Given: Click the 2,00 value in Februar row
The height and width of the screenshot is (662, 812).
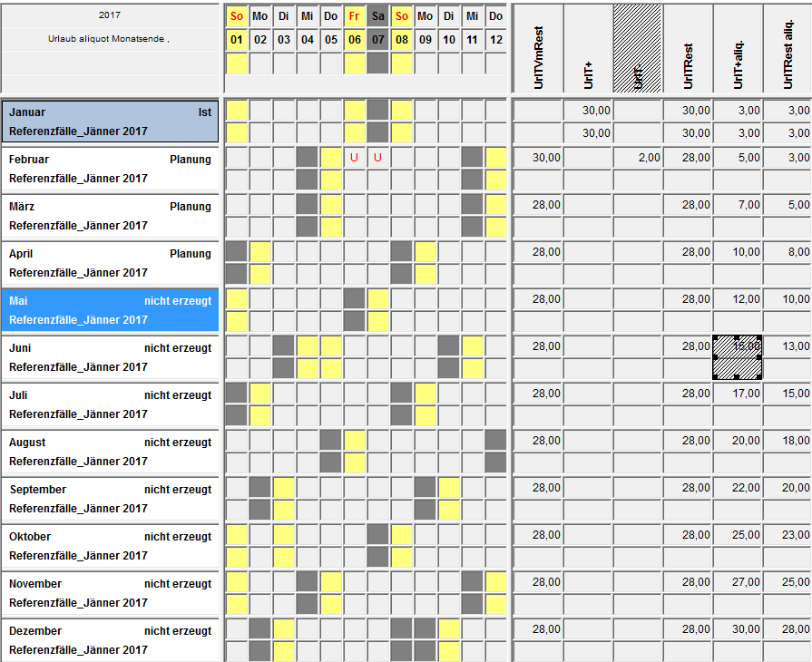Looking at the screenshot, I should (x=638, y=158).
